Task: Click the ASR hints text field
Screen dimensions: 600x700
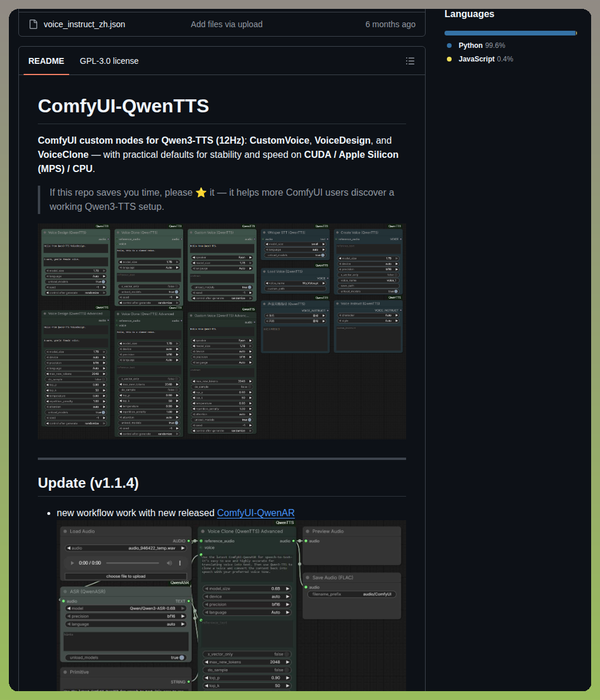Action: (x=126, y=641)
